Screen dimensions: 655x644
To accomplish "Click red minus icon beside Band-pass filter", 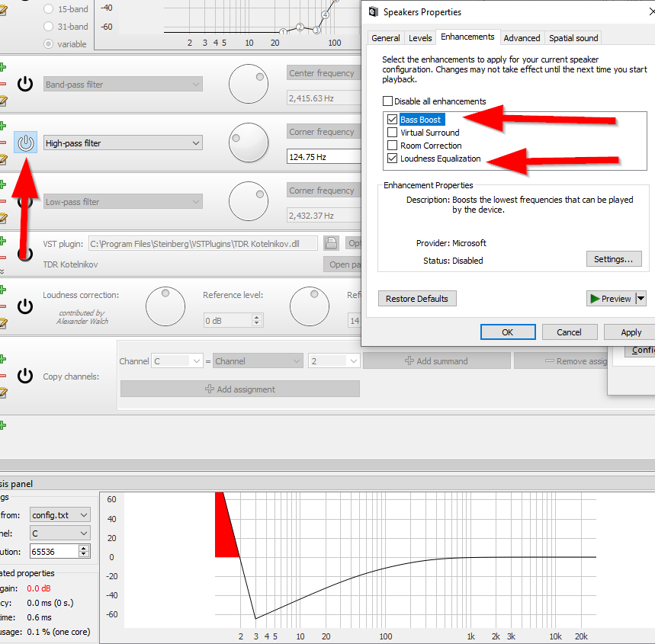I will pyautogui.click(x=2, y=84).
